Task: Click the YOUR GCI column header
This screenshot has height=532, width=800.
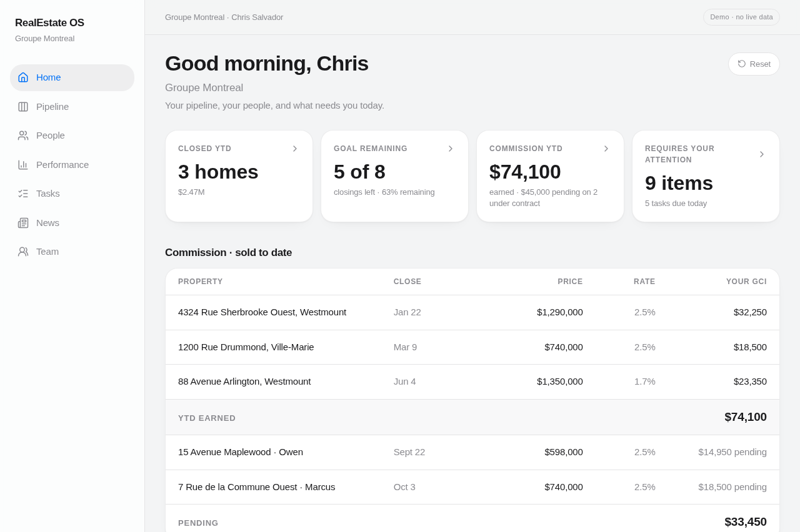Action: (x=746, y=282)
